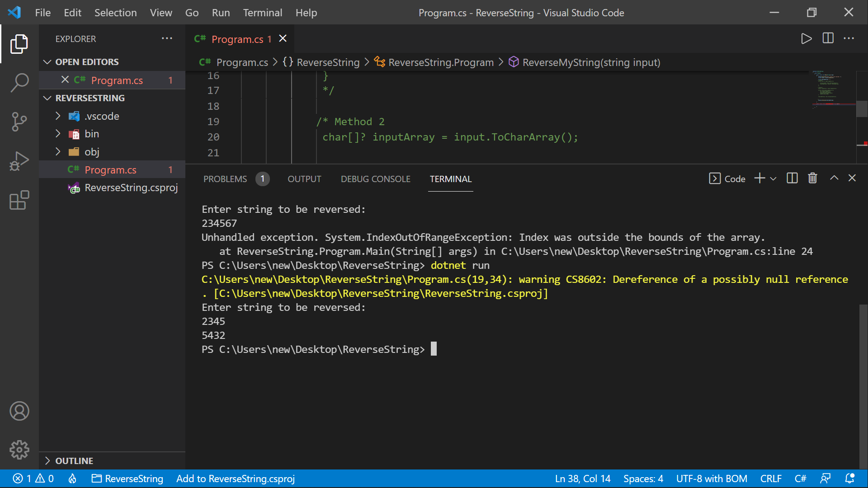Open Run and Debug view
Viewport: 868px width, 488px height.
19,161
